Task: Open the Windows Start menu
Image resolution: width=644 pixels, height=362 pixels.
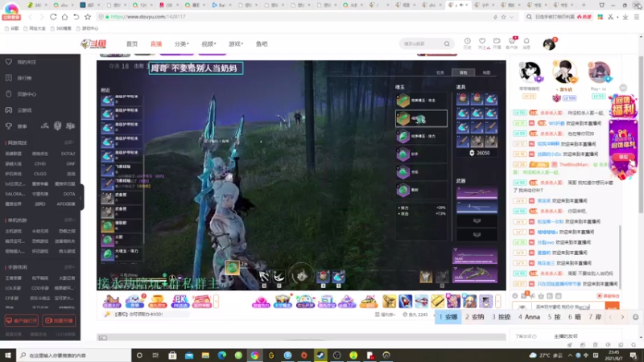Action: (x=8, y=355)
